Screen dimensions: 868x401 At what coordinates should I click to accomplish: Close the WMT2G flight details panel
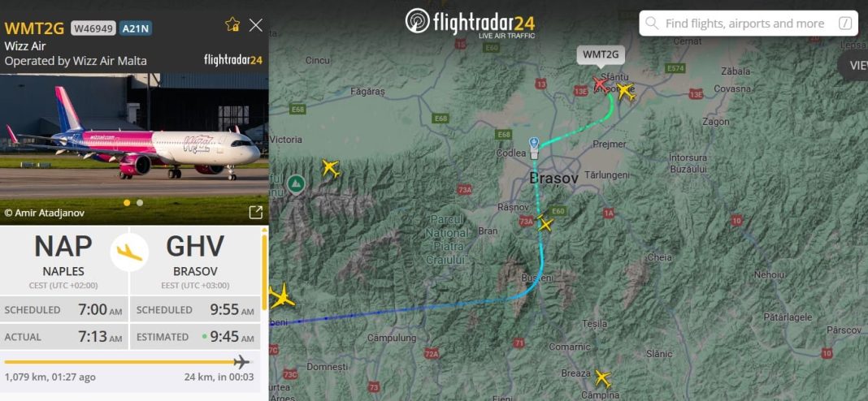[256, 25]
